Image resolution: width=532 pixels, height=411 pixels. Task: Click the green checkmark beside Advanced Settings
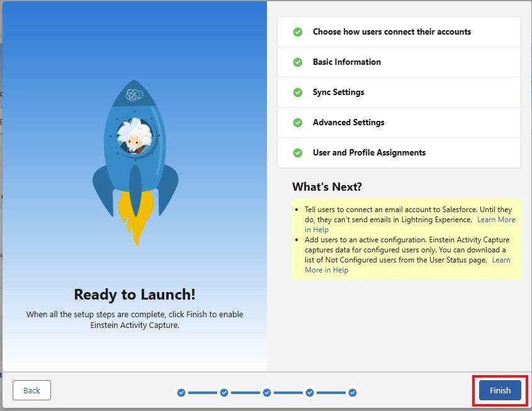(298, 122)
